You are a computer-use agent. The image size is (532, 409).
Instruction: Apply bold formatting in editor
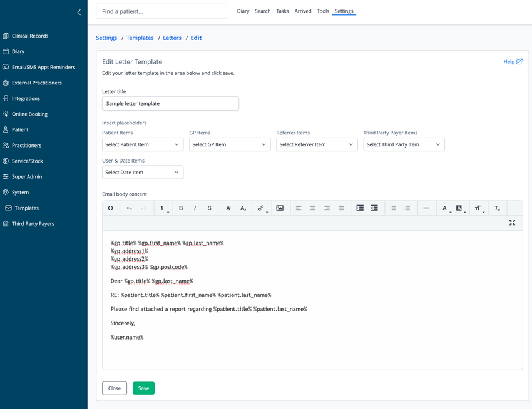(x=181, y=208)
